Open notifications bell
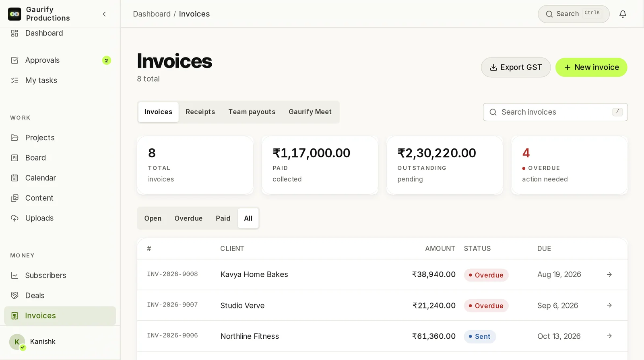The image size is (644, 360). coord(623,14)
